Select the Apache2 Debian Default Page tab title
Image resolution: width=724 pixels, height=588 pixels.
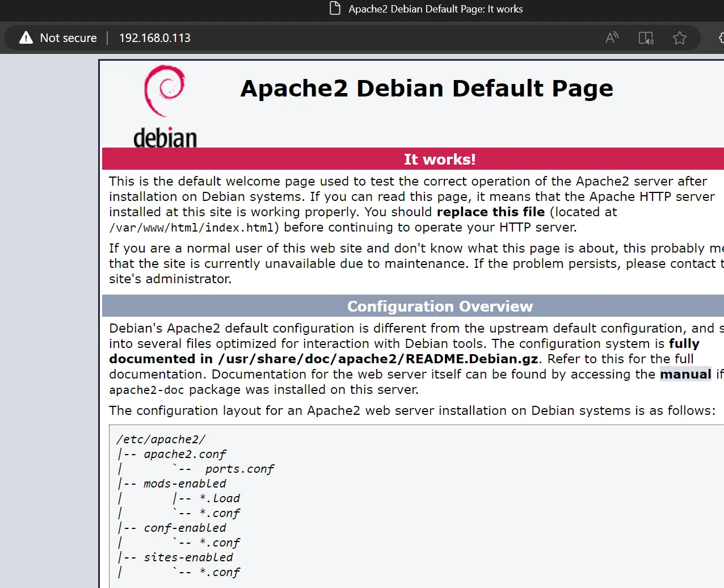coord(436,9)
